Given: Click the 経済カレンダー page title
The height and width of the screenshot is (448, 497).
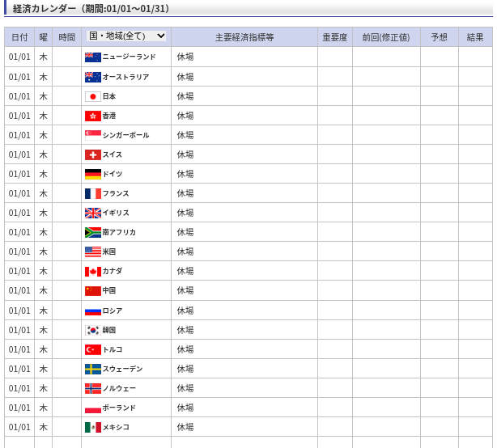Looking at the screenshot, I should click(x=91, y=8).
